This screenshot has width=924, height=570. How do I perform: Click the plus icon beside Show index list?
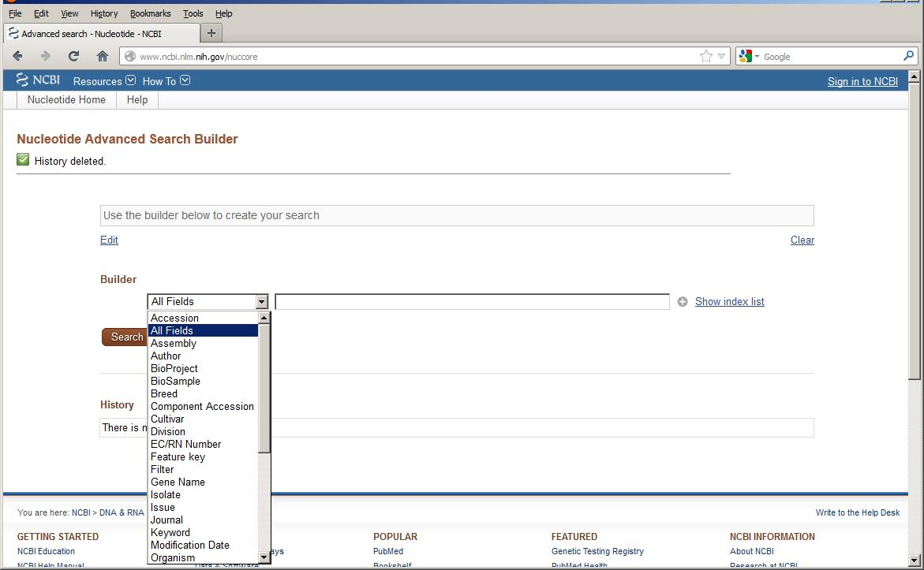[683, 301]
